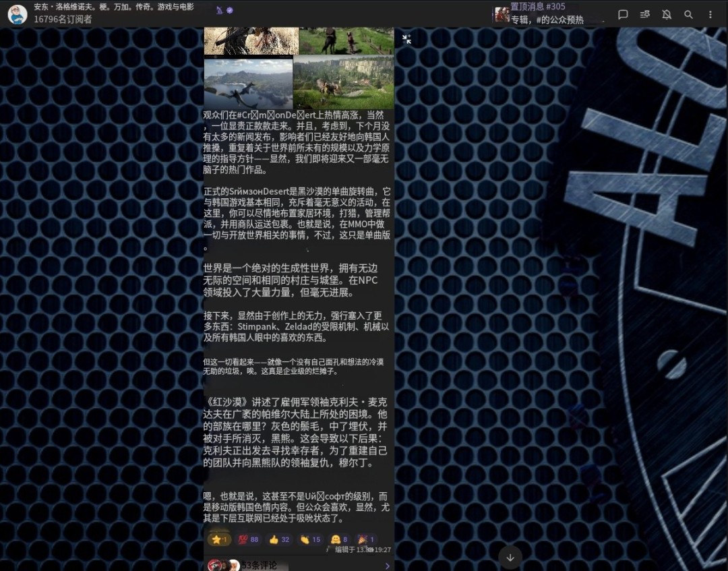The width and height of the screenshot is (728, 571).
Task: Click the pinned messages list icon
Action: [645, 14]
